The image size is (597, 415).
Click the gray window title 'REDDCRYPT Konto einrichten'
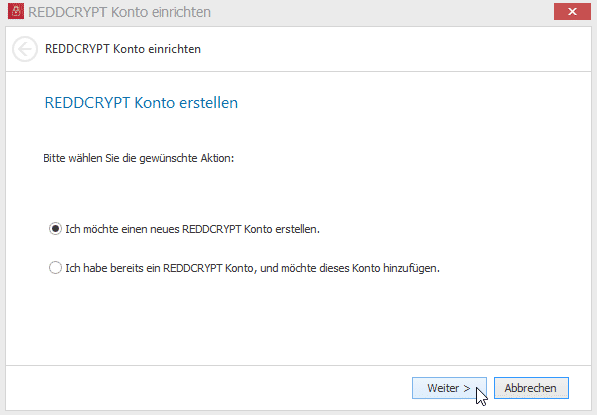pos(119,12)
